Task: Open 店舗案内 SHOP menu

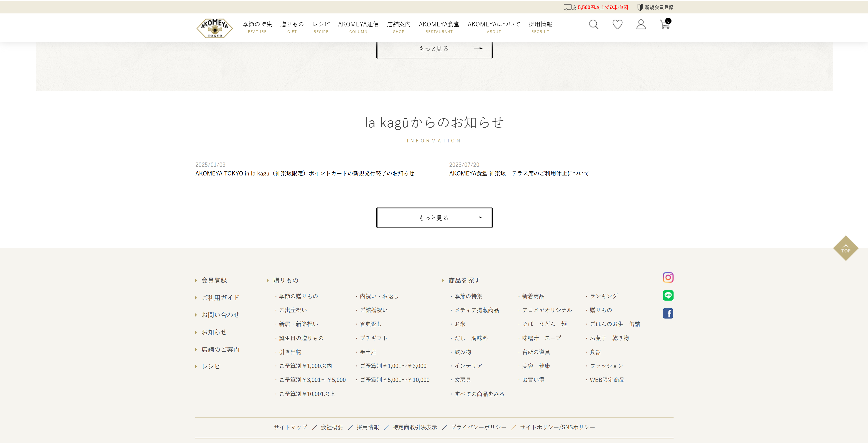Action: coord(399,27)
